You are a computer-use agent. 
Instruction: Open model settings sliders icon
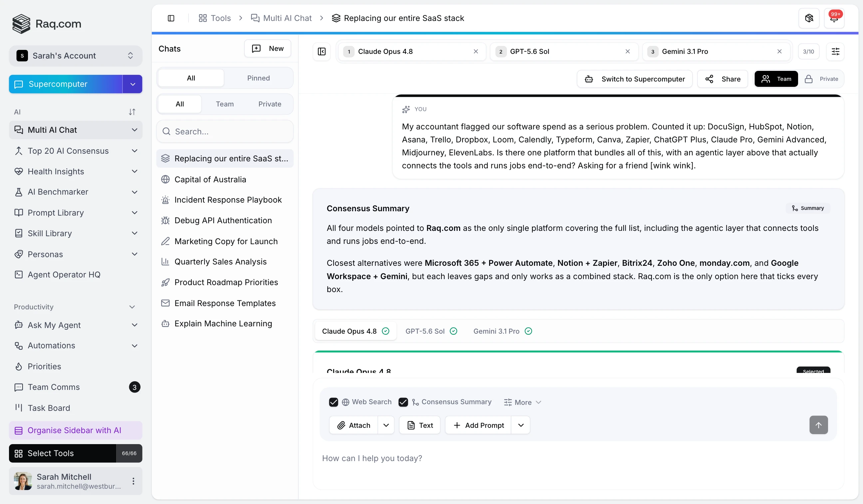click(x=835, y=52)
